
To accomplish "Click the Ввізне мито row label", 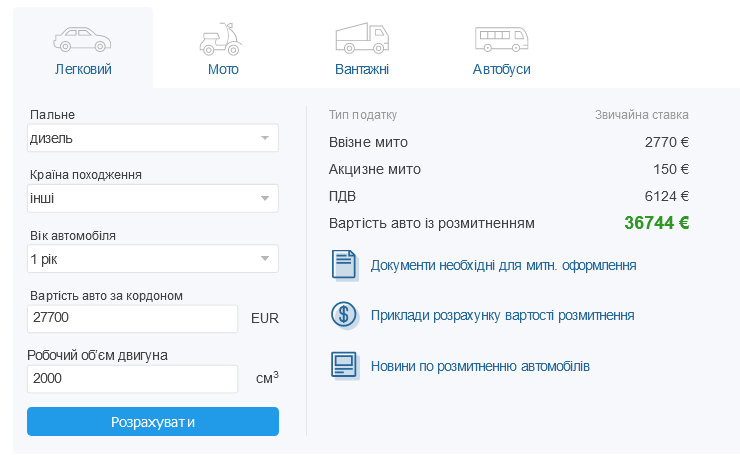I will point(368,142).
